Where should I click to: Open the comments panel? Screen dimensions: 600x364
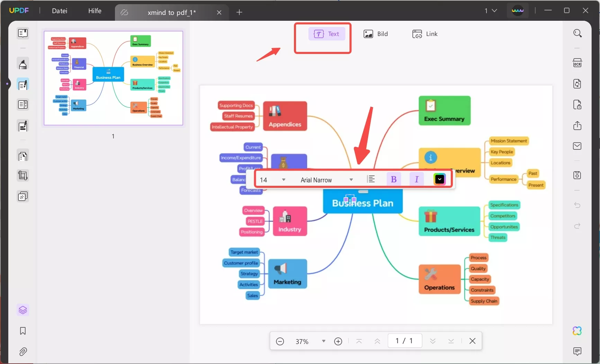click(x=577, y=352)
